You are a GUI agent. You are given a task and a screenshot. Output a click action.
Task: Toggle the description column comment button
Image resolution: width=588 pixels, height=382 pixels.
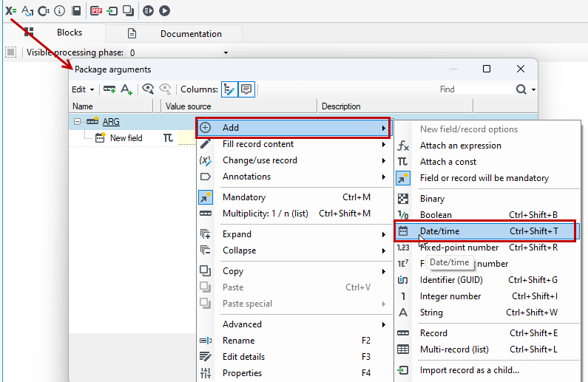[246, 89]
